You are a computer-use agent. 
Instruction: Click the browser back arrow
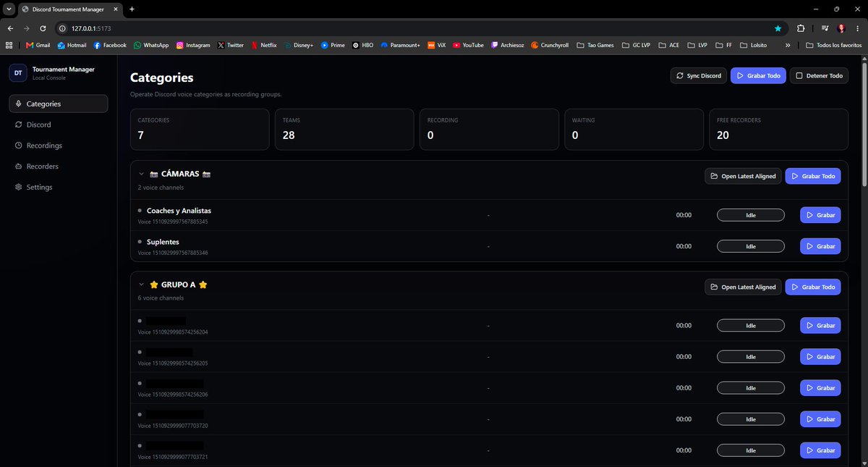10,28
